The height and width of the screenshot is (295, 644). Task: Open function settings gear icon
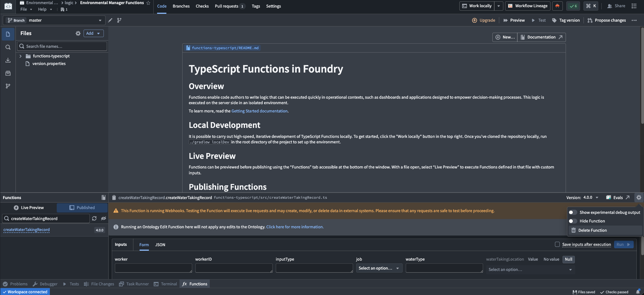click(638, 197)
